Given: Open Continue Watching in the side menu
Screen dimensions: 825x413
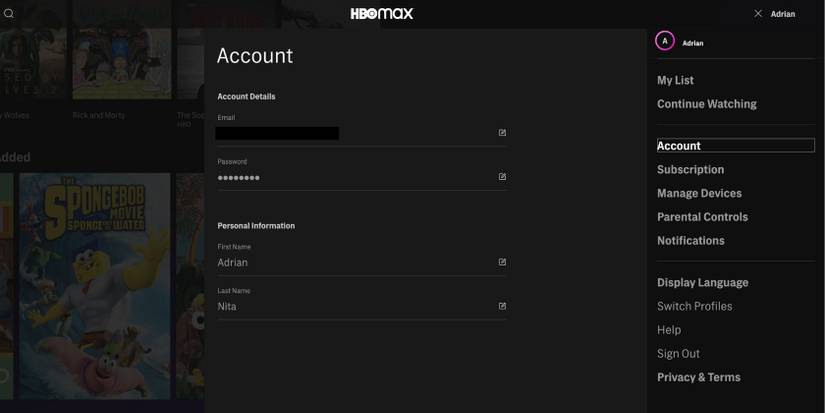Looking at the screenshot, I should [x=707, y=104].
